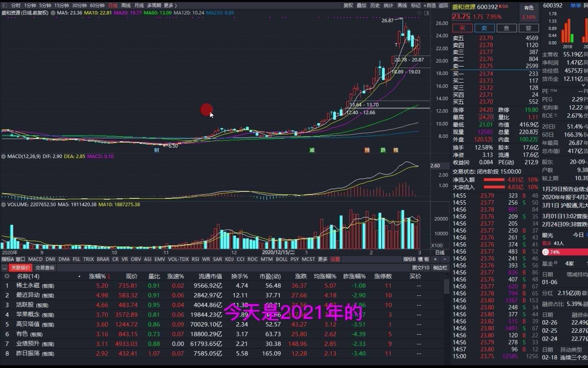The height and width of the screenshot is (368, 588).
Task: Expand the 更多 indicators menu near MCST
Action: point(323,259)
